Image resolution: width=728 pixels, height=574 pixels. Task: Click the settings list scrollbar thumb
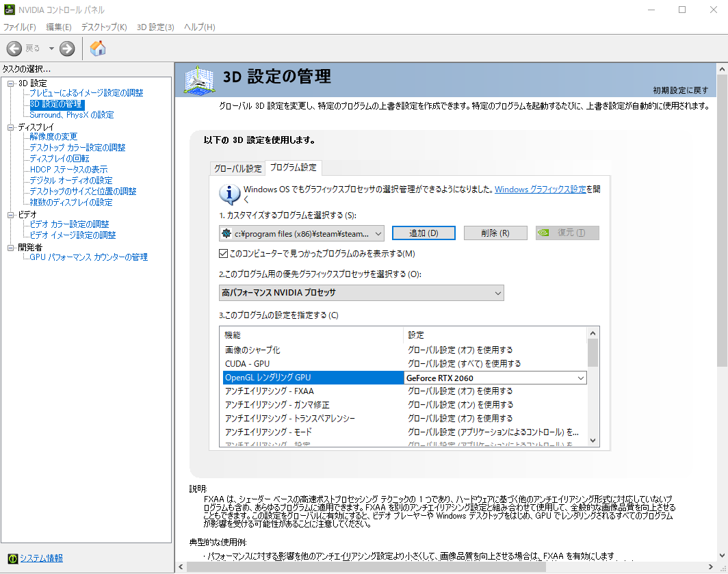pos(593,353)
